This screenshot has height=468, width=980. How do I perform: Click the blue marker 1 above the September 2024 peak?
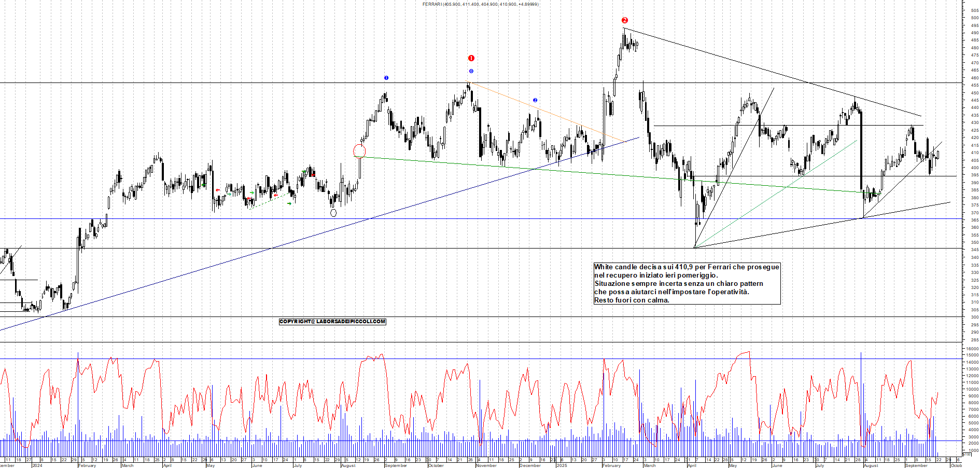tap(386, 78)
